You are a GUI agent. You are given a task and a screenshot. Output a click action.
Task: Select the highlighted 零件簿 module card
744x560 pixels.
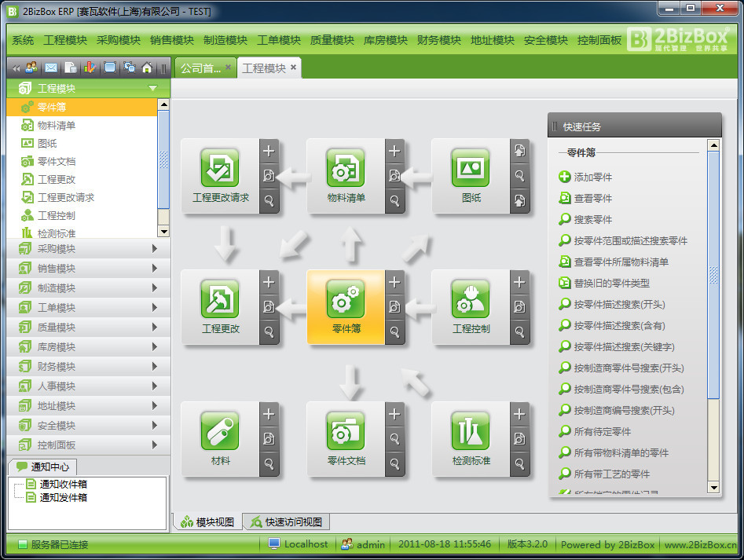coord(346,307)
